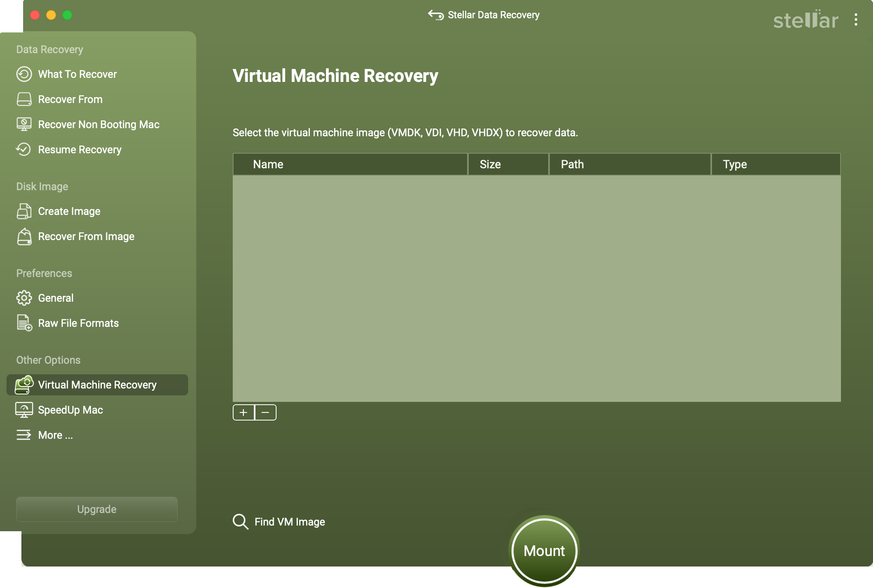This screenshot has height=588, width=873.
Task: Click the More list icon
Action: pos(24,435)
